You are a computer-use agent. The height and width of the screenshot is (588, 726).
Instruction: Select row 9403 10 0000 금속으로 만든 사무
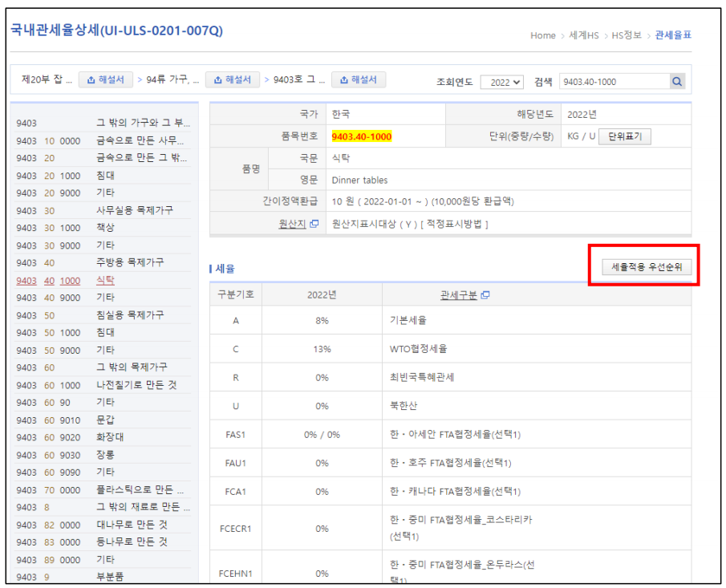tap(103, 140)
